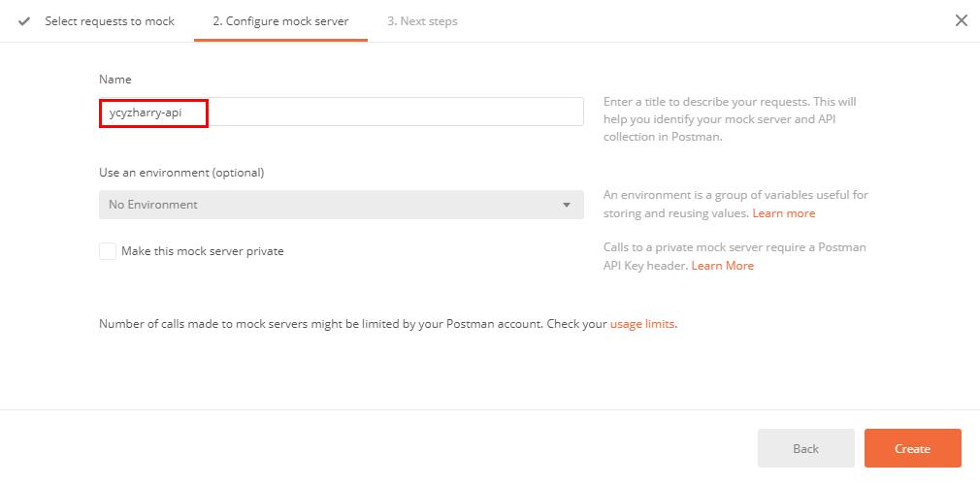Click the "Make this mock server private" label
The width and height of the screenshot is (980, 485).
202,251
